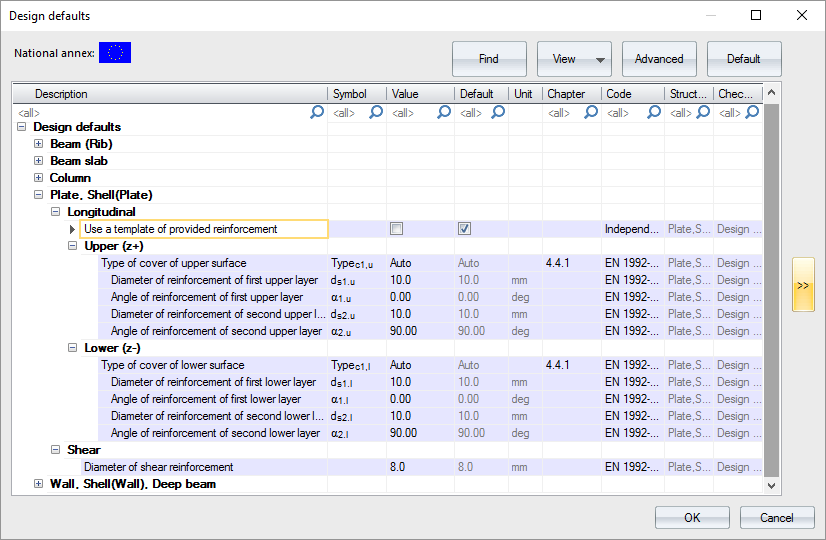Expand the Beam (Rib) tree node
The height and width of the screenshot is (540, 826).
[x=39, y=144]
